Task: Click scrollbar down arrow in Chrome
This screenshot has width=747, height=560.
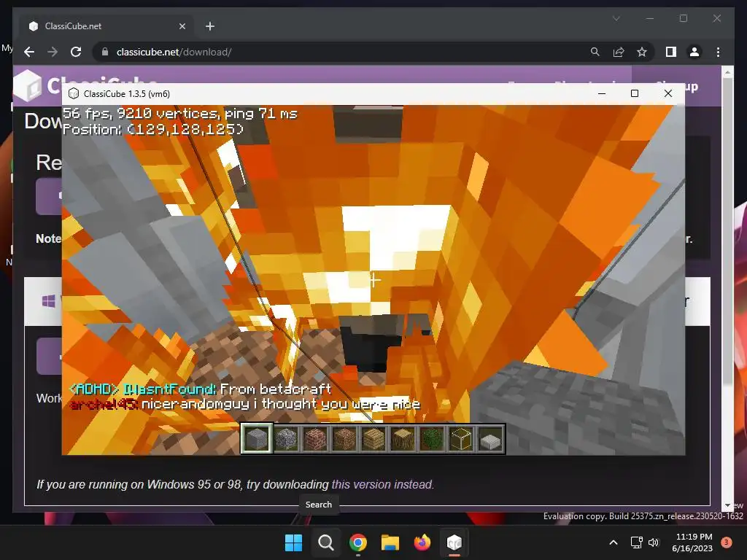Action: tap(727, 505)
